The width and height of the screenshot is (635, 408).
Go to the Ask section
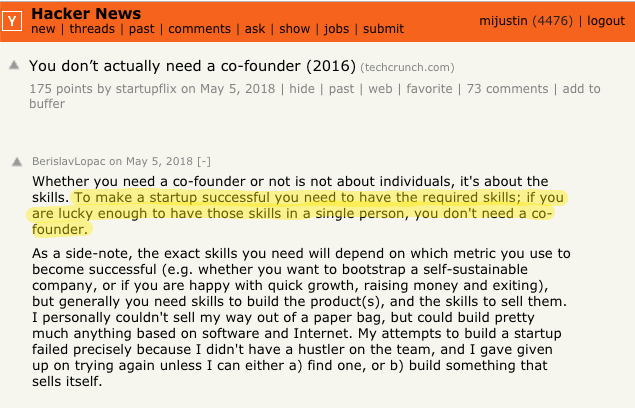tap(255, 29)
